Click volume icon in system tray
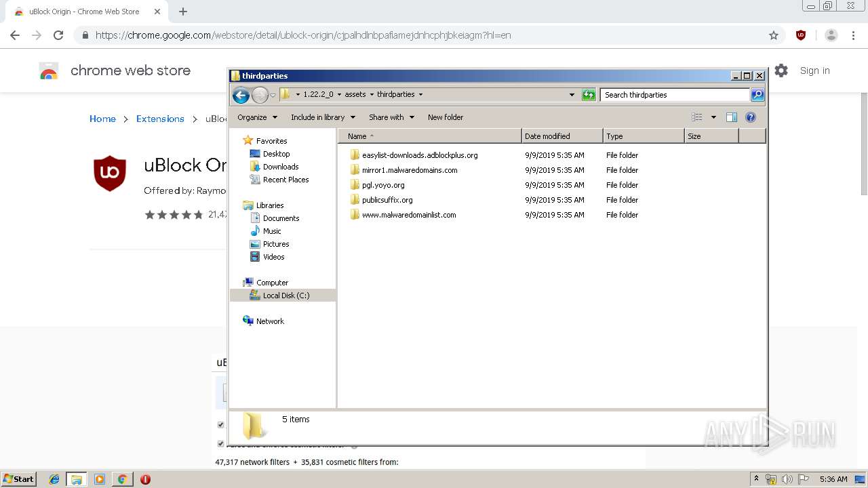The width and height of the screenshot is (868, 488). [787, 479]
